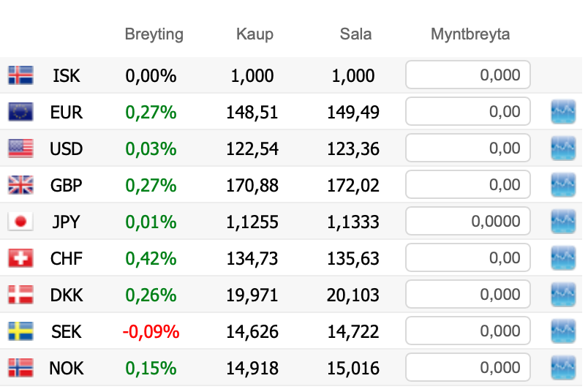The width and height of the screenshot is (588, 392).
Task: Focus the JPY converter input field
Action: pos(467,222)
